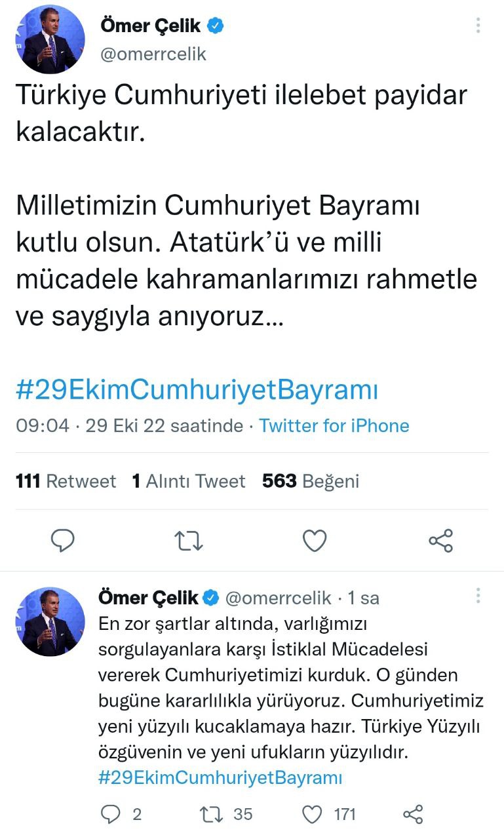Image resolution: width=504 pixels, height=839 pixels.
Task: Open more options on the reply tweet
Action: point(479,596)
